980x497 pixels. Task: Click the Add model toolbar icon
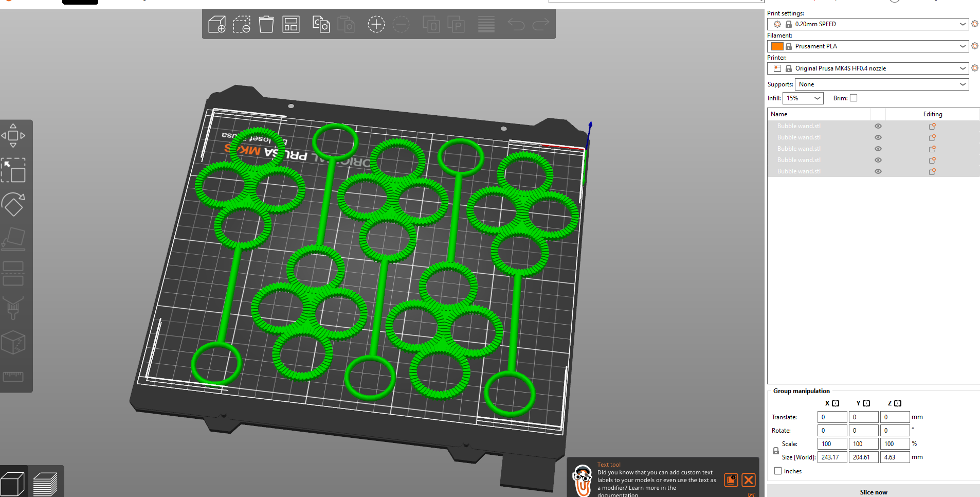pos(216,24)
